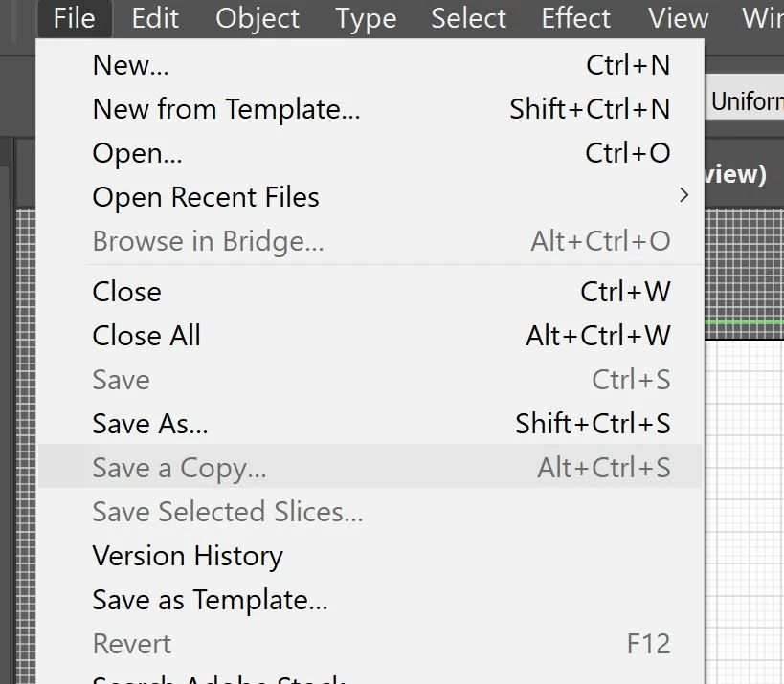Open the Type menu
The width and height of the screenshot is (784, 684).
(365, 18)
